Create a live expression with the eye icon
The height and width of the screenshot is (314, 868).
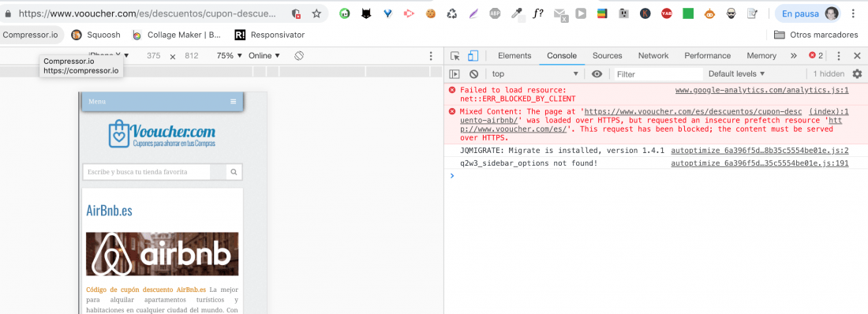[x=597, y=73]
